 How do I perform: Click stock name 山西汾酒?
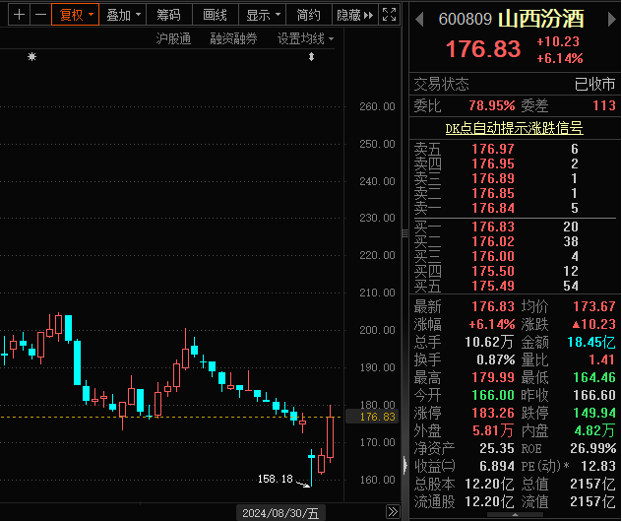tap(541, 19)
